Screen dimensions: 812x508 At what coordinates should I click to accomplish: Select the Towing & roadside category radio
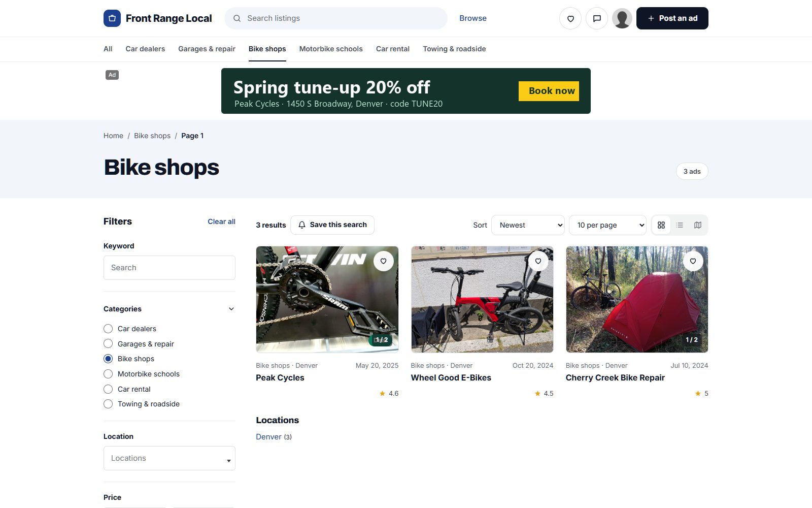click(108, 404)
